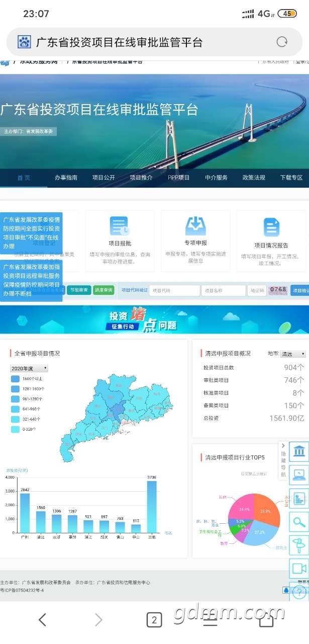
Task: Click the 其他 bar labeled 3736
Action: (x=152, y=507)
